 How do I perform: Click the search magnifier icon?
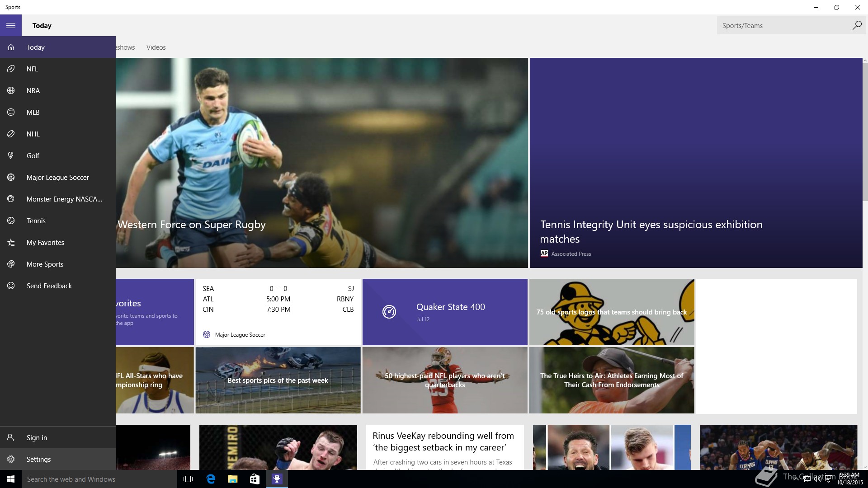[x=857, y=25]
